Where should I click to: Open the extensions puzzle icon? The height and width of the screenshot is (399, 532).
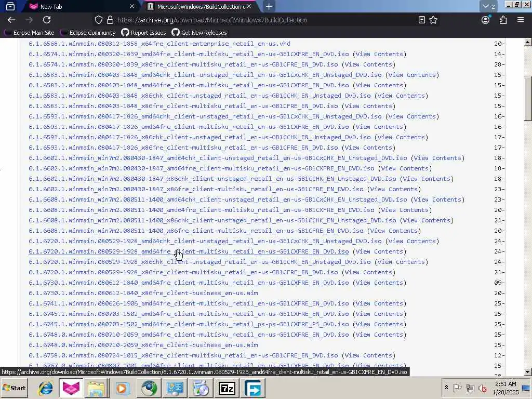coord(503,20)
